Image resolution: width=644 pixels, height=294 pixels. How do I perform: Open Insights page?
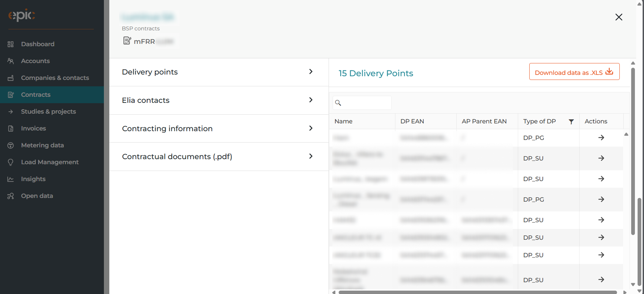click(x=33, y=179)
